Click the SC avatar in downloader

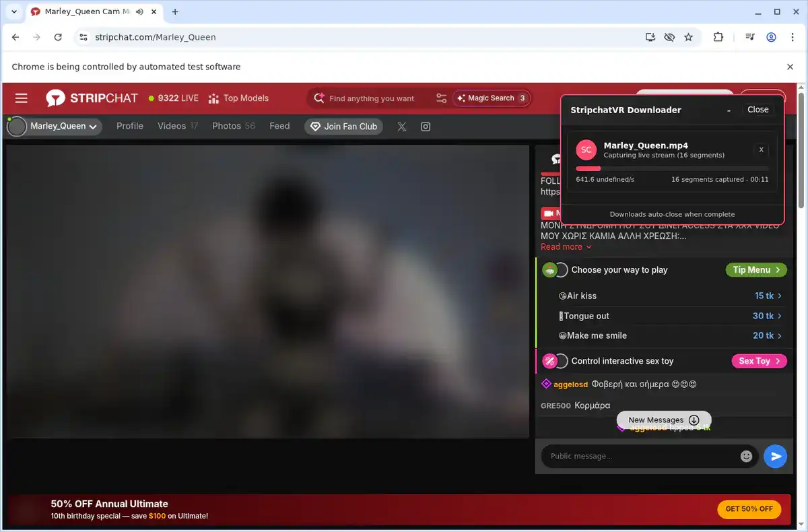point(586,149)
